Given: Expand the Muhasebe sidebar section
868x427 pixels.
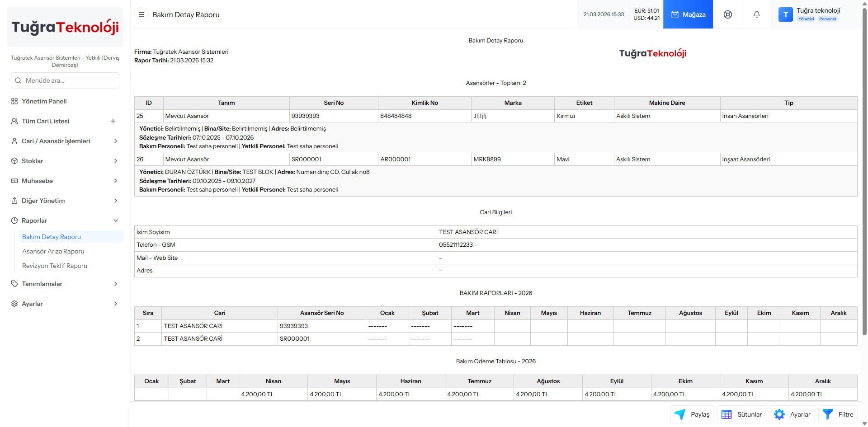Looking at the screenshot, I should 65,181.
